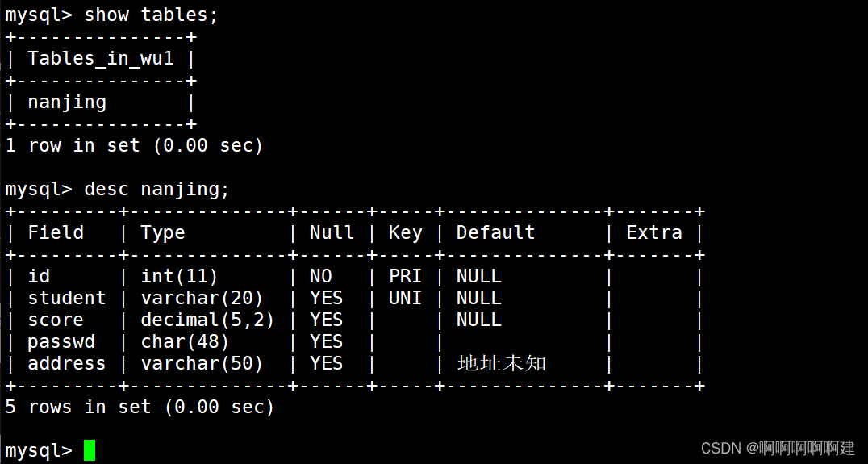Click the 'student' field name
868x464 pixels.
point(67,298)
